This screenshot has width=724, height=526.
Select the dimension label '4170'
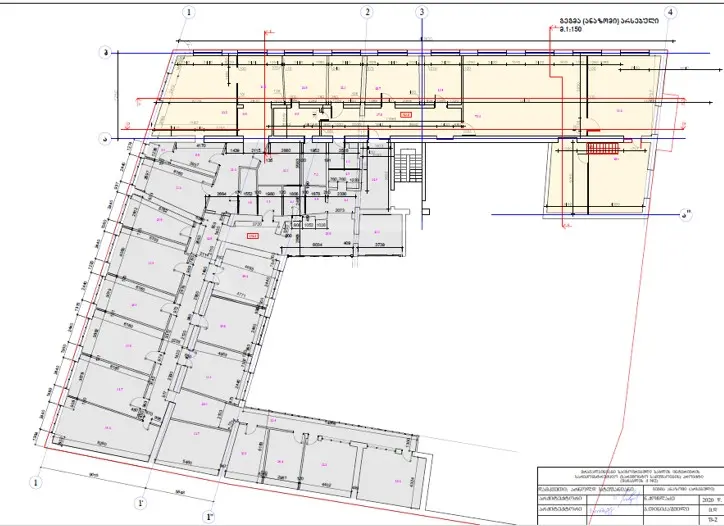pyautogui.click(x=201, y=146)
